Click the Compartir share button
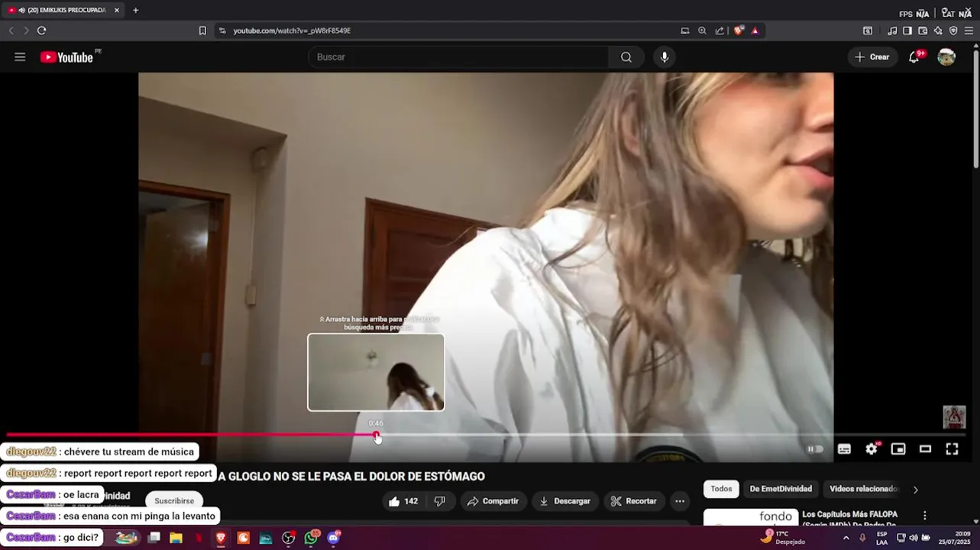This screenshot has height=550, width=980. tap(493, 501)
